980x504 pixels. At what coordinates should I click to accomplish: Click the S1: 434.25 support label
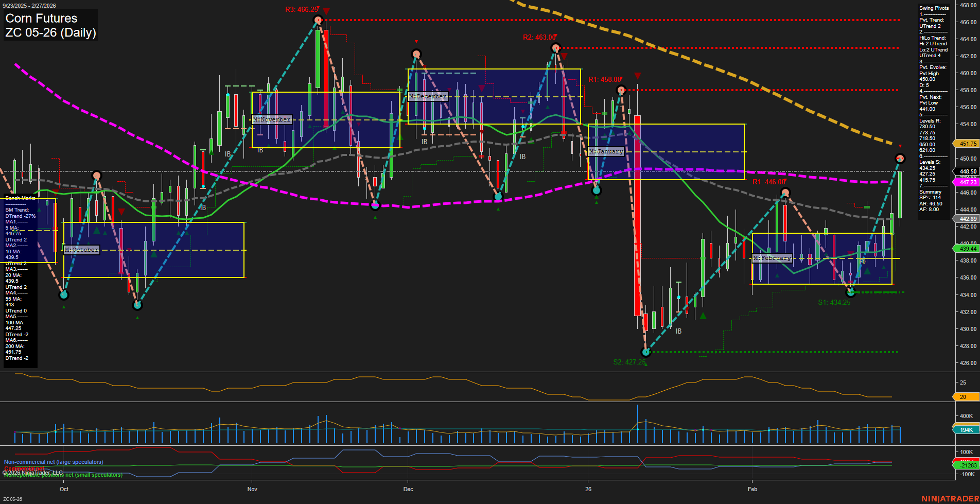coord(834,301)
